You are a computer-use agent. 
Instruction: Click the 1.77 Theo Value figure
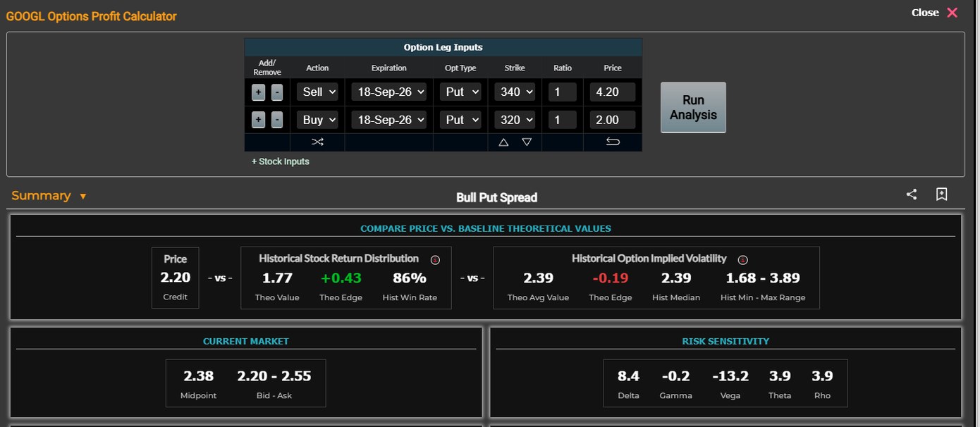[277, 278]
